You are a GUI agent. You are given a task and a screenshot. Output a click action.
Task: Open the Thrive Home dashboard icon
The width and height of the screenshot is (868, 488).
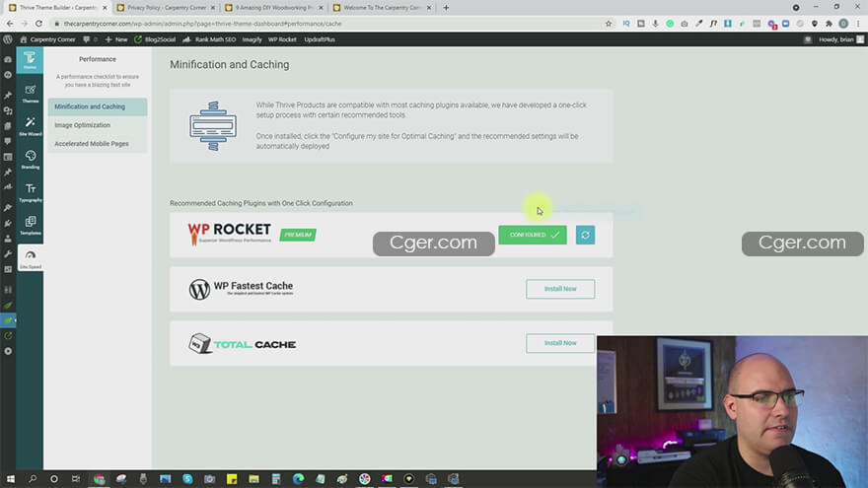(30, 60)
